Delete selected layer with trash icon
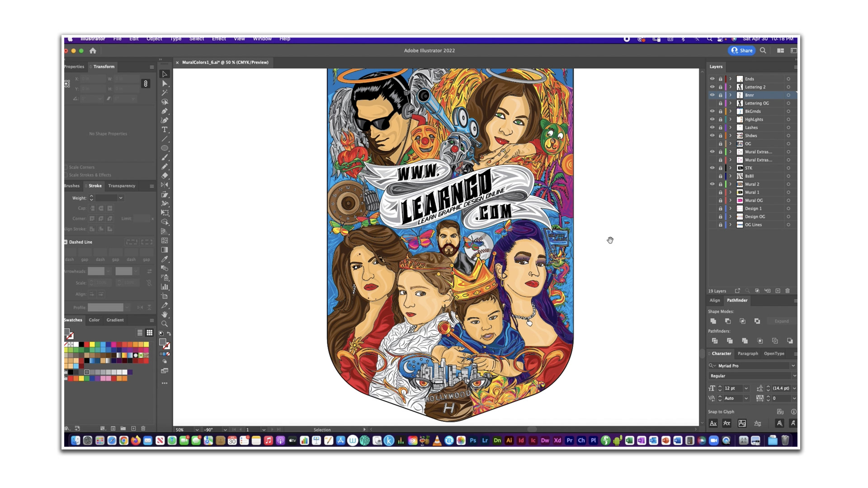This screenshot has width=868, height=488. point(788,291)
